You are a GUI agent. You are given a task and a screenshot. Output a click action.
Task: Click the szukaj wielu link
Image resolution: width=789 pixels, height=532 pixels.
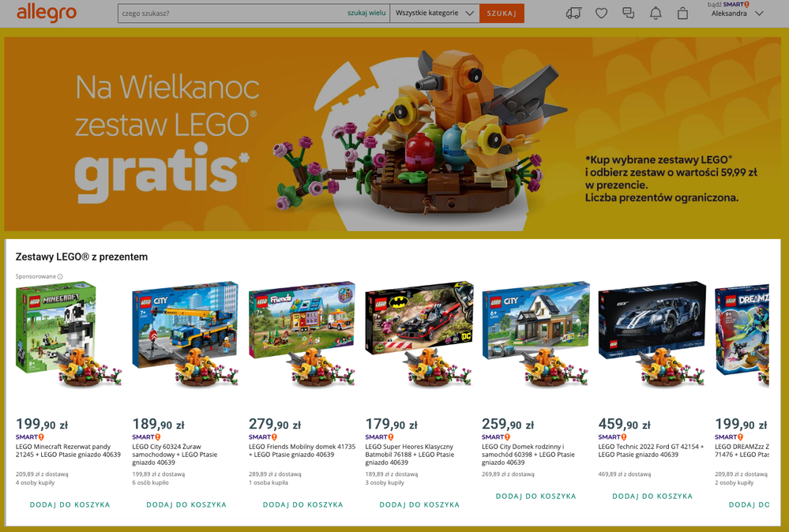pos(366,13)
